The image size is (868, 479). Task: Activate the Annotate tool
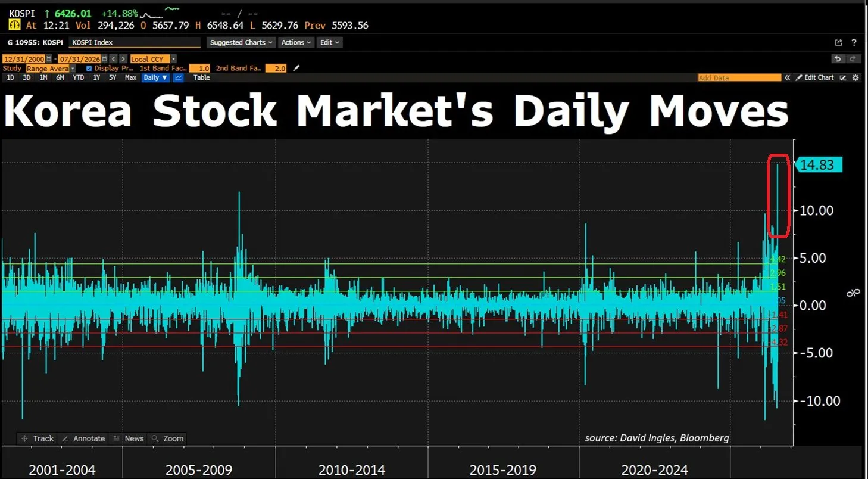pyautogui.click(x=83, y=438)
